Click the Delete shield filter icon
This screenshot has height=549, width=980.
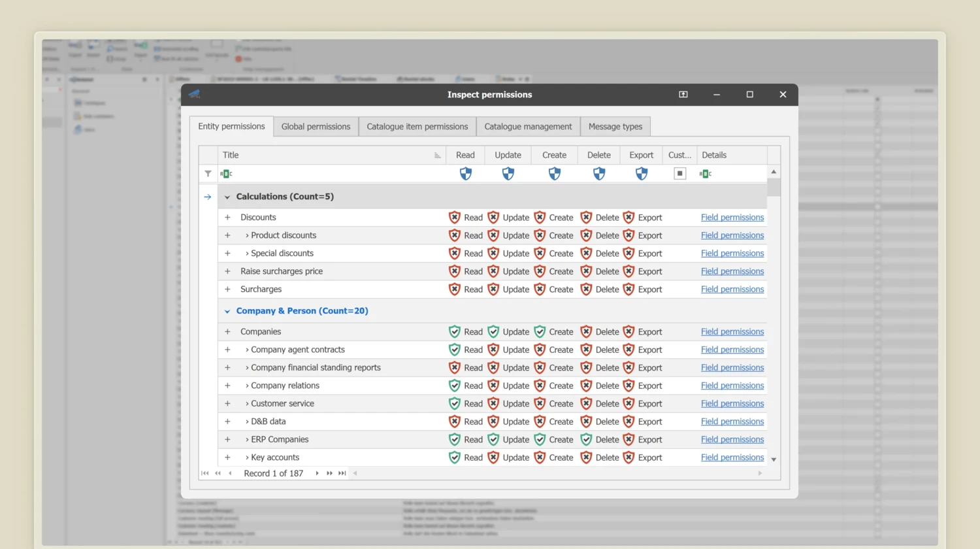(x=599, y=173)
